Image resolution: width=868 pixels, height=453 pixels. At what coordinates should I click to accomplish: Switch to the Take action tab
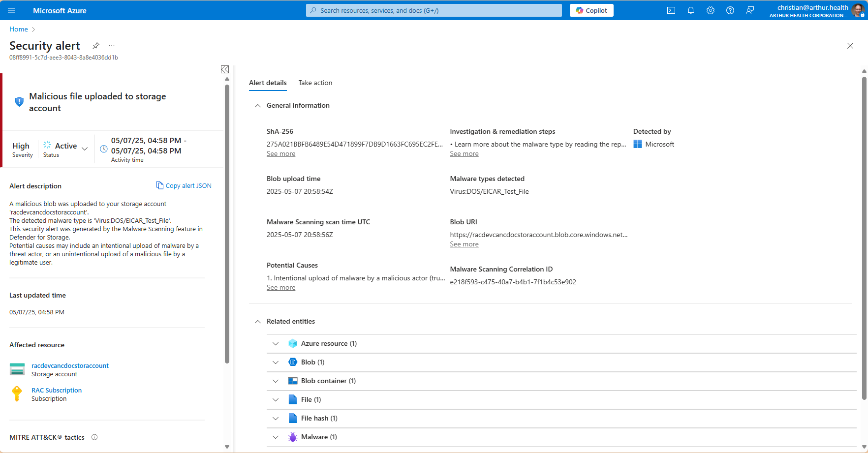pos(315,83)
